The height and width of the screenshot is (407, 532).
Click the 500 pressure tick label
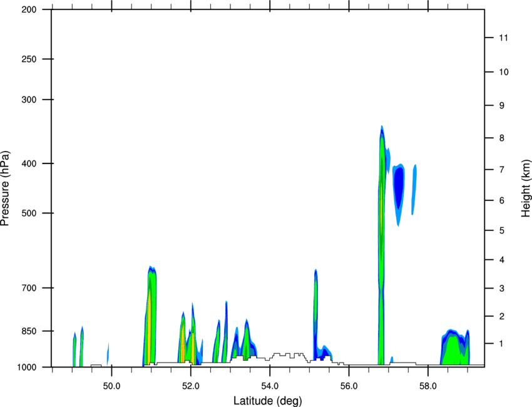point(29,213)
